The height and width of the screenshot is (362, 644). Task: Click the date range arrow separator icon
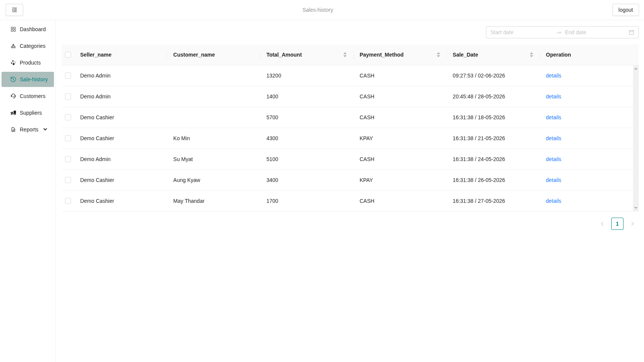pos(559,32)
